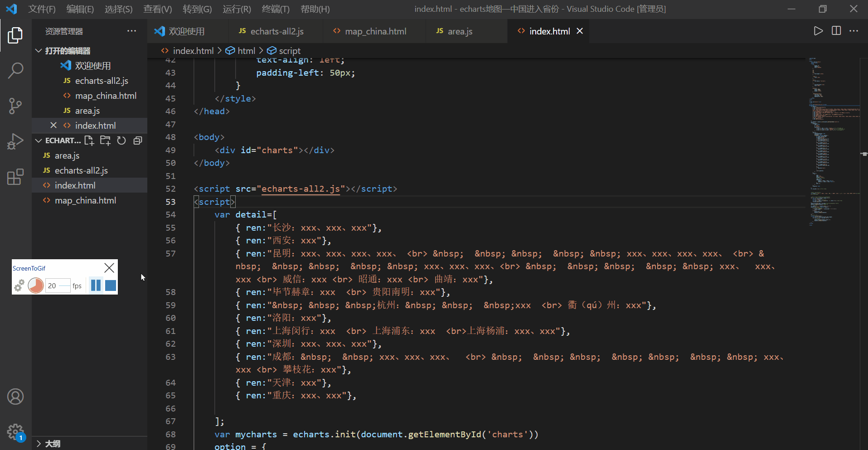Open the 文件(F) menu
This screenshot has height=450, width=868.
(x=42, y=9)
